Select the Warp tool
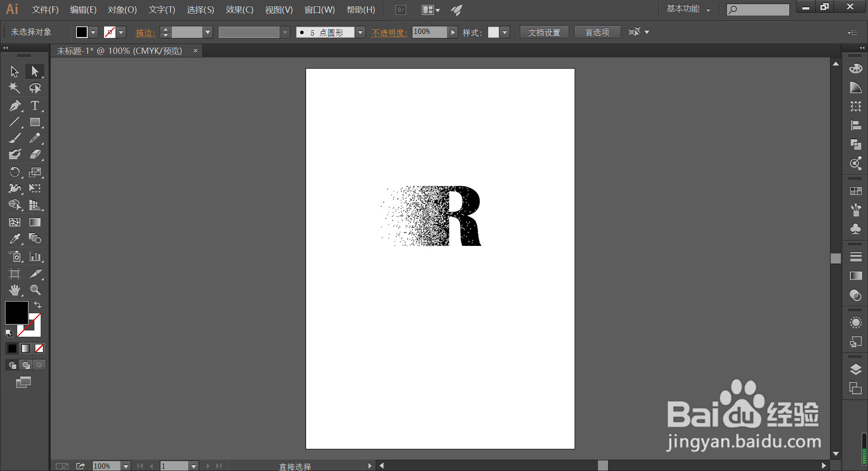 pyautogui.click(x=14, y=188)
